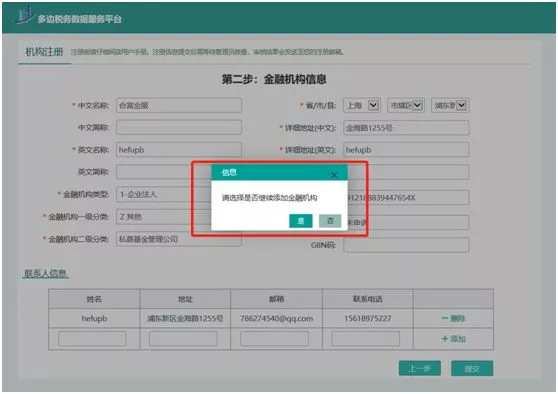Image resolution: width=558 pixels, height=394 pixels.
Task: Open the 市辖区 city dropdown
Action: coord(406,105)
